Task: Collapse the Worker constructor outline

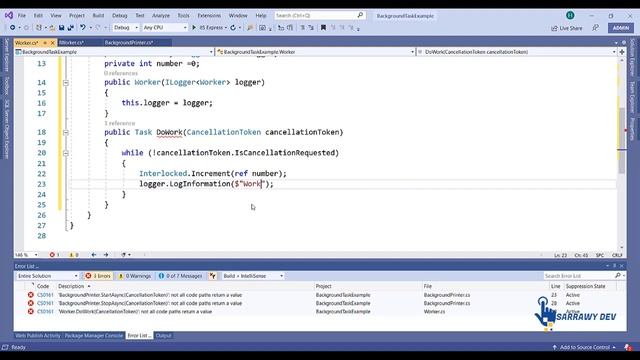Action: click(x=66, y=82)
